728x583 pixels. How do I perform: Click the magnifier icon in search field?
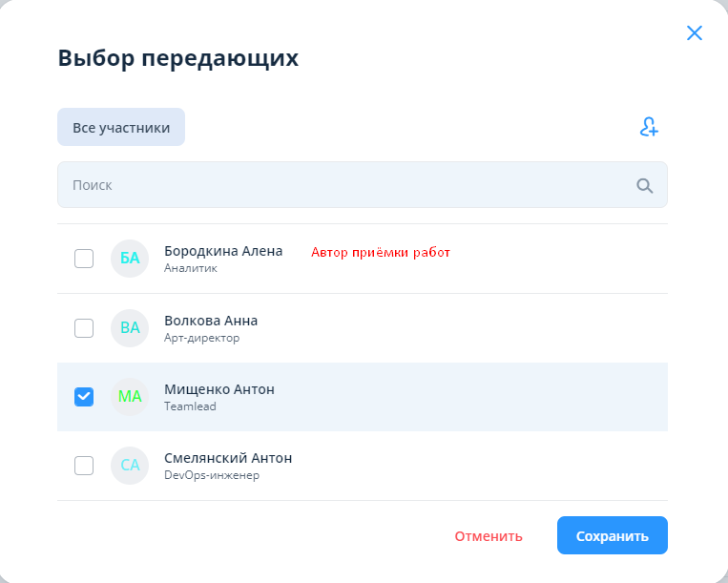pos(645,185)
